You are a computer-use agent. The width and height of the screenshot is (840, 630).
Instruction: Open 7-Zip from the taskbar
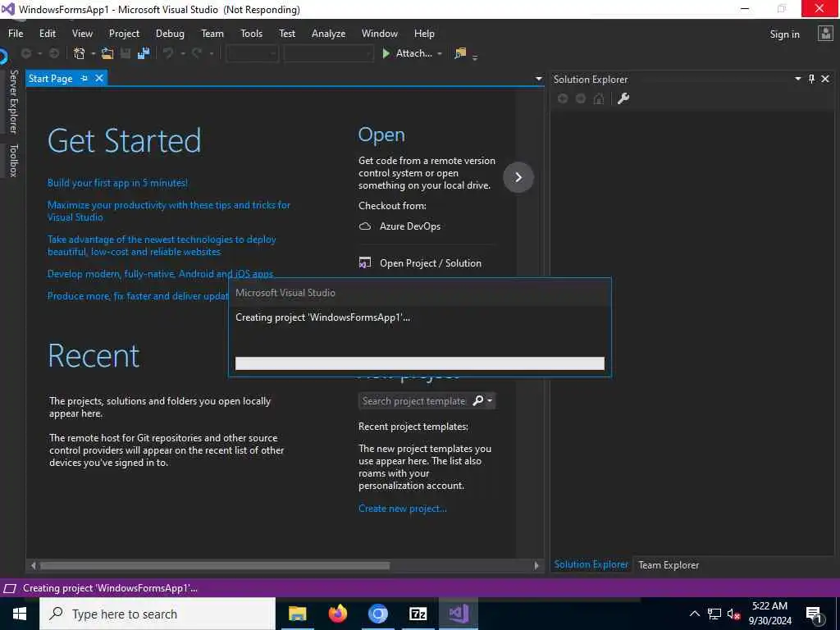(418, 614)
